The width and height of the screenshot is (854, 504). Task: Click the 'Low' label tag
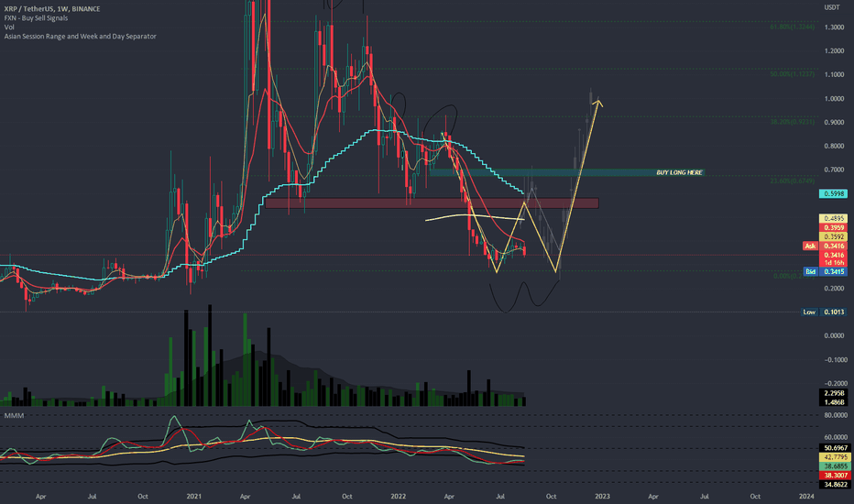[809, 312]
